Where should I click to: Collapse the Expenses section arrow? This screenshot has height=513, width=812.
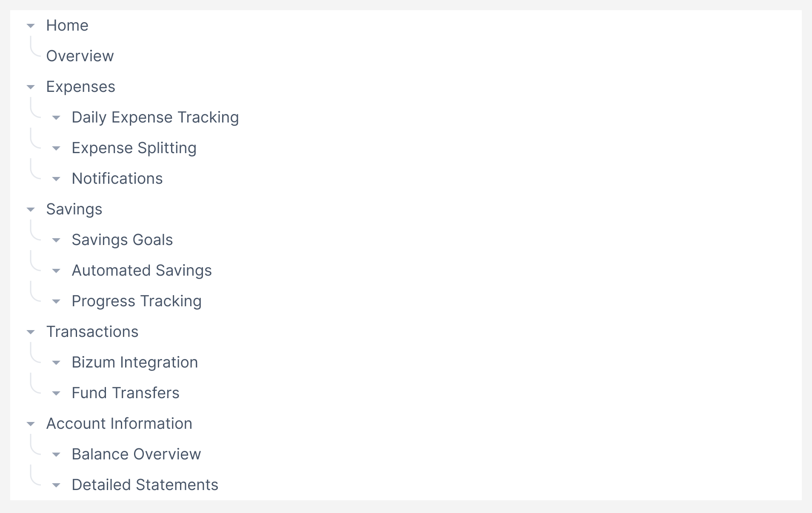pos(31,87)
